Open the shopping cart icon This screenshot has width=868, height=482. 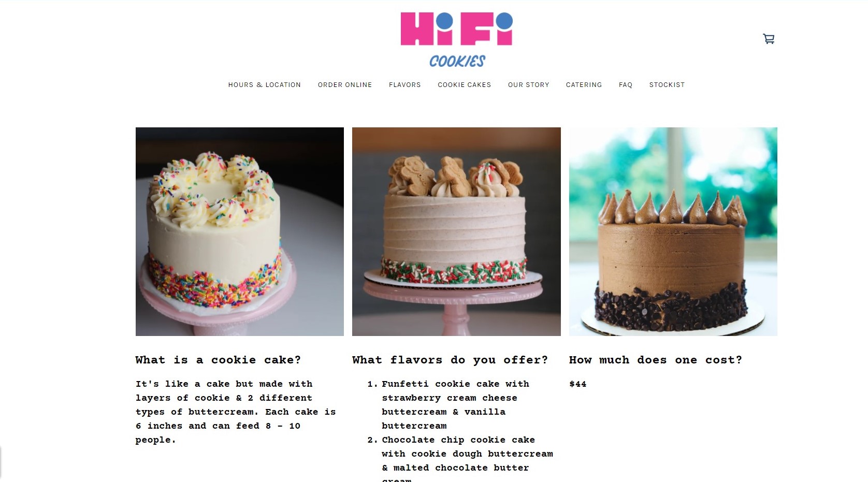(769, 39)
